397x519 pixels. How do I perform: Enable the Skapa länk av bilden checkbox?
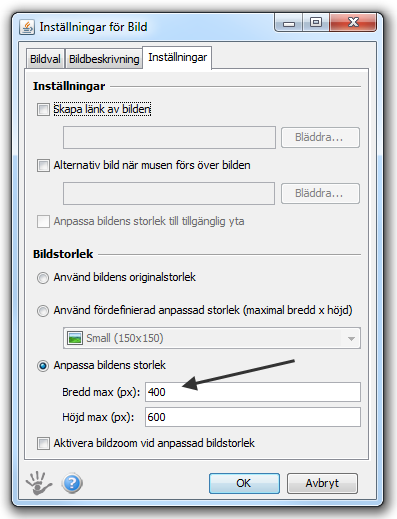[43, 109]
